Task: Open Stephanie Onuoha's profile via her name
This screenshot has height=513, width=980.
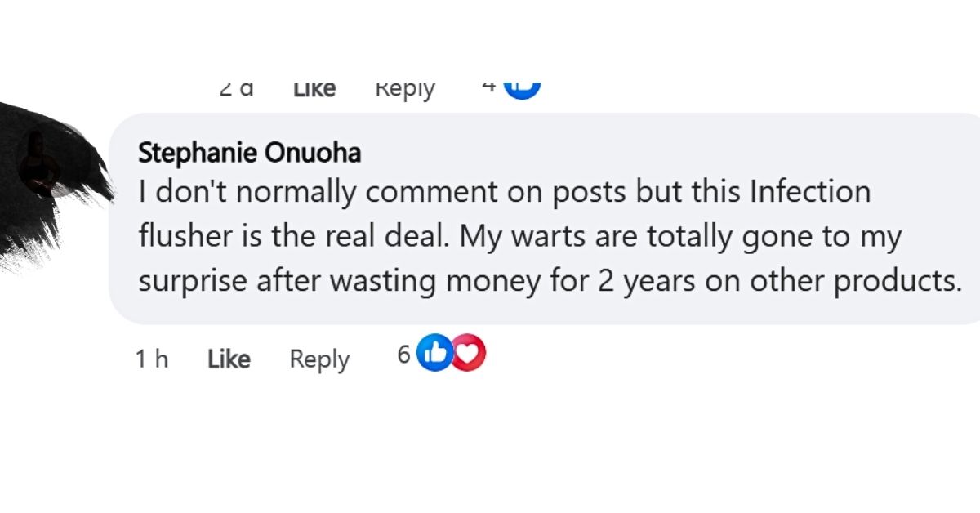Action: click(x=247, y=153)
